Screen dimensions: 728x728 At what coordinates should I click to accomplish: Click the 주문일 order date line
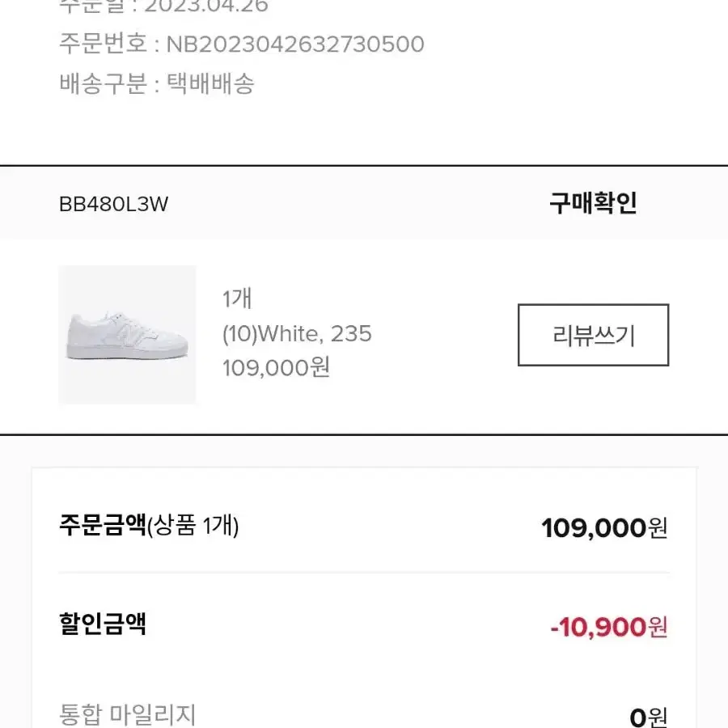pyautogui.click(x=164, y=6)
